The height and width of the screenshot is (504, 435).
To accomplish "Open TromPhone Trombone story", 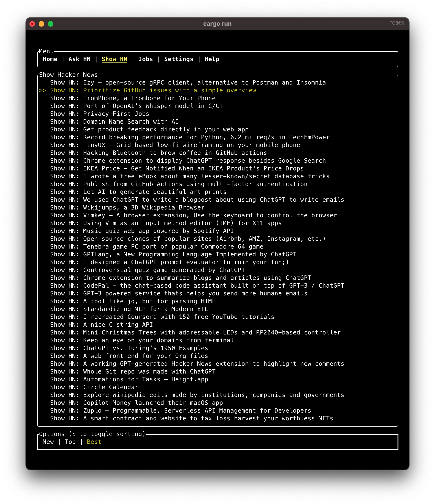I will pyautogui.click(x=133, y=98).
